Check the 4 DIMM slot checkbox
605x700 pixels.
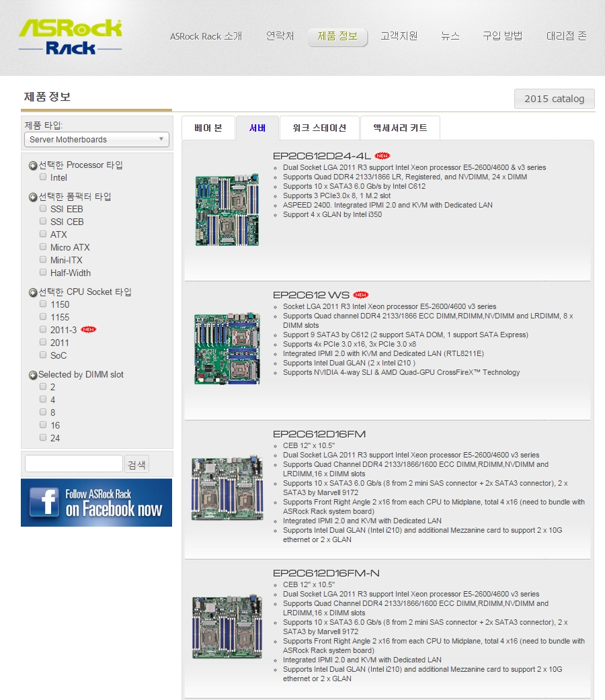click(x=43, y=399)
